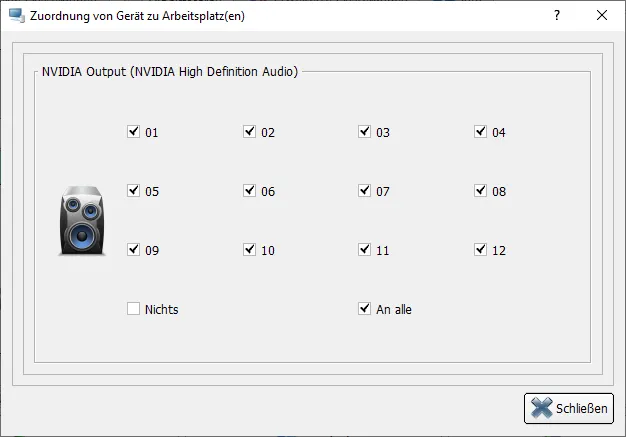Uncheck workstation 10 checkbox

[249, 250]
